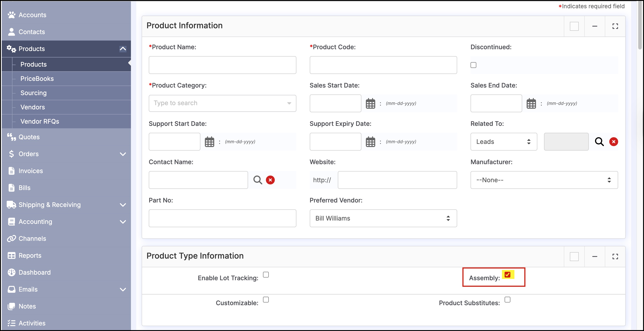This screenshot has width=644, height=331.
Task: Open Preferred Vendor Bill Williams dropdown
Action: (383, 218)
